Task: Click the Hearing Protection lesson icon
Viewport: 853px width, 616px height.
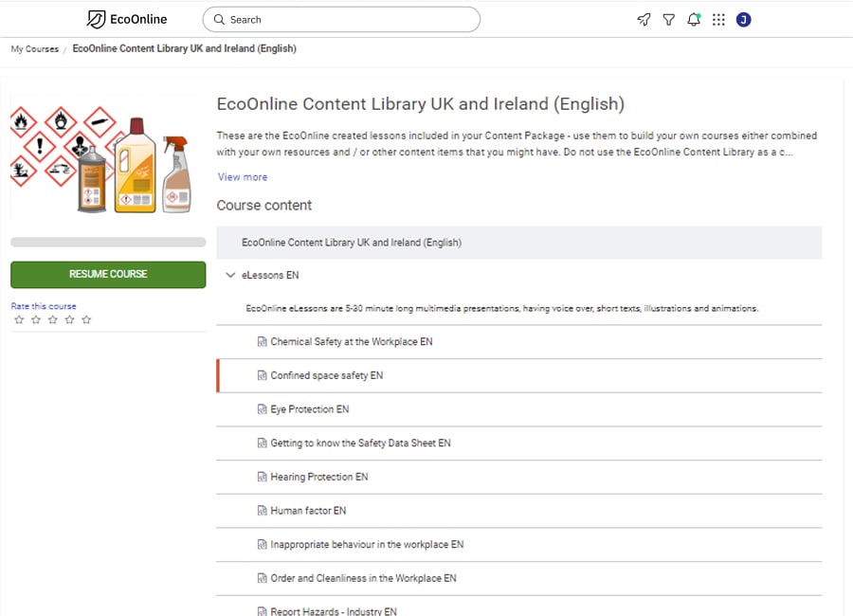Action: [263, 477]
